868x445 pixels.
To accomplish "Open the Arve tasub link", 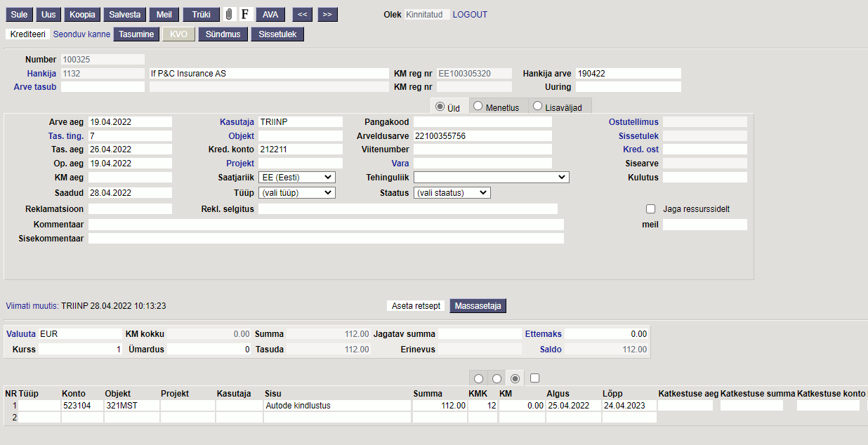I will (35, 87).
